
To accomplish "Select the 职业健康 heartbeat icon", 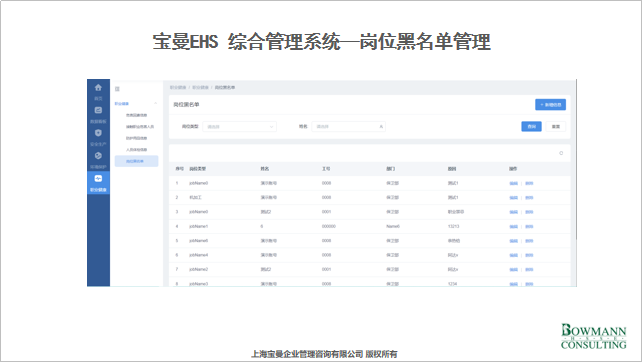I will click(98, 179).
